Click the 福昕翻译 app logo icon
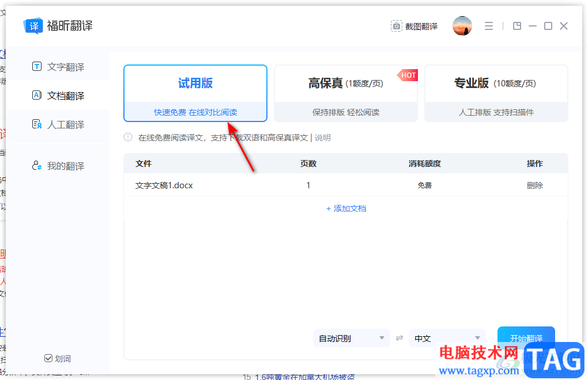Viewport: 588px width, 380px height. (x=33, y=26)
